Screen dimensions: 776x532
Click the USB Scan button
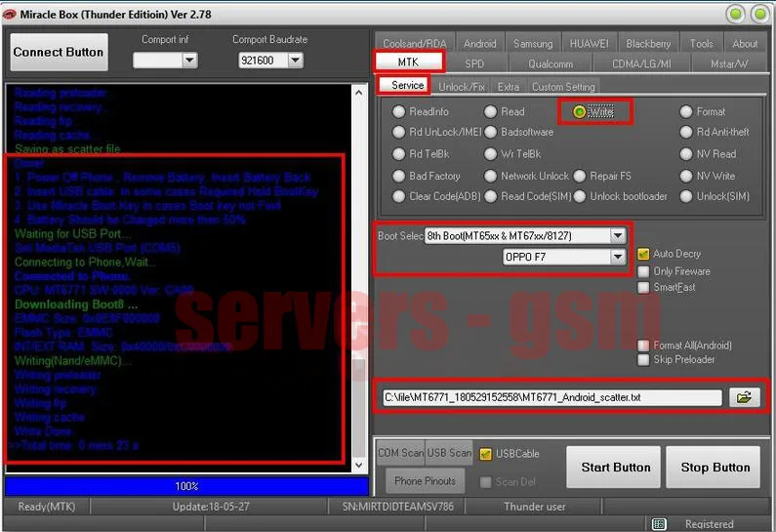click(449, 453)
